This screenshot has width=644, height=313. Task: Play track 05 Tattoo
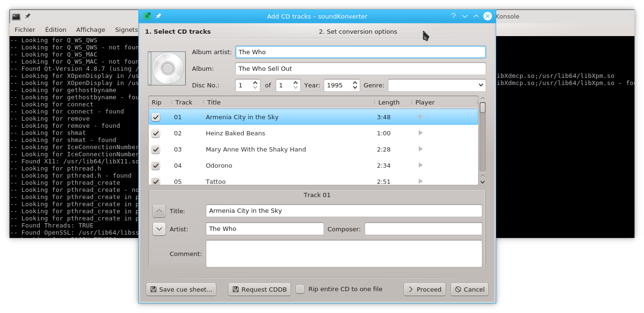[x=421, y=181]
